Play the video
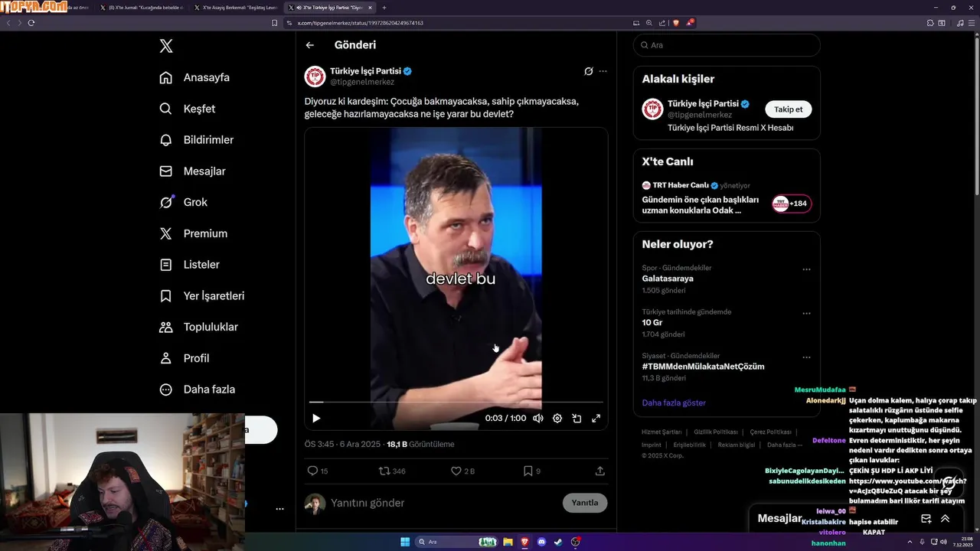 pos(316,419)
